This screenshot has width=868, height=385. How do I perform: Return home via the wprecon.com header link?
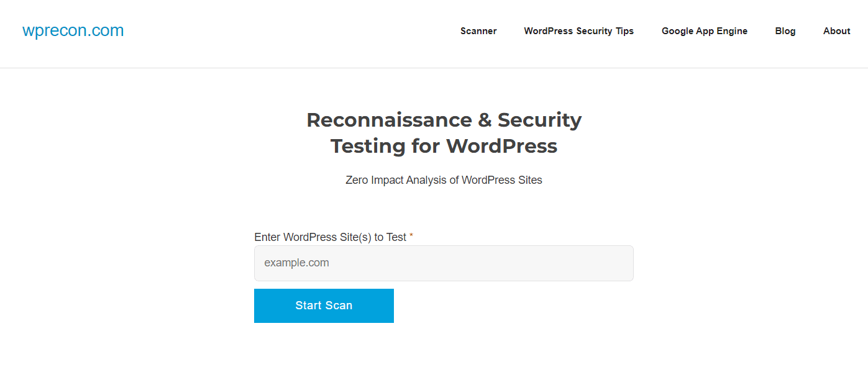[x=73, y=30]
